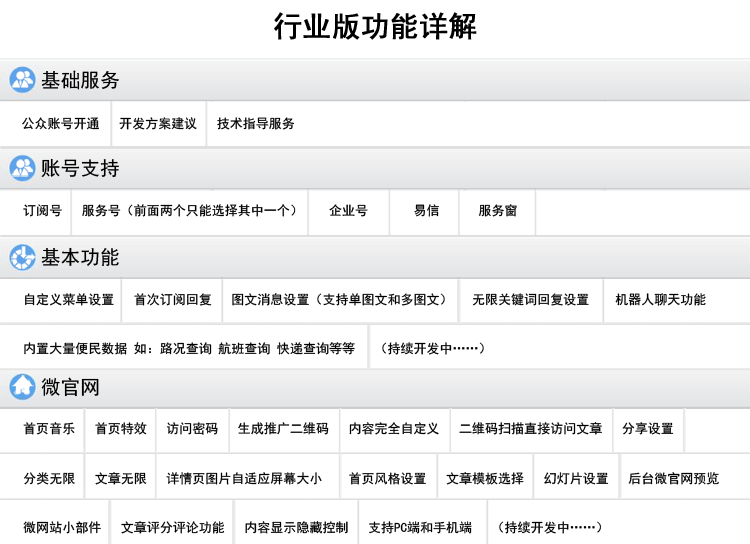
Task: Click the 账号支持 section people icon
Action: pyautogui.click(x=22, y=168)
